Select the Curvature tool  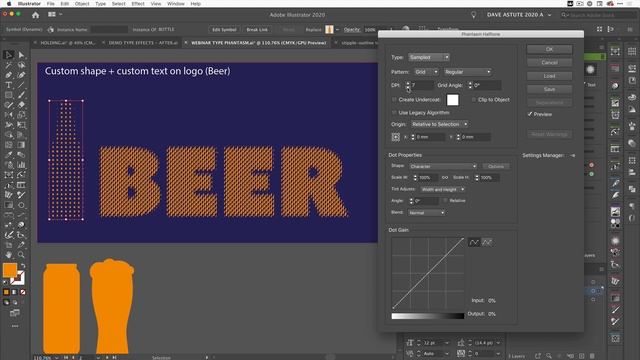[x=21, y=75]
